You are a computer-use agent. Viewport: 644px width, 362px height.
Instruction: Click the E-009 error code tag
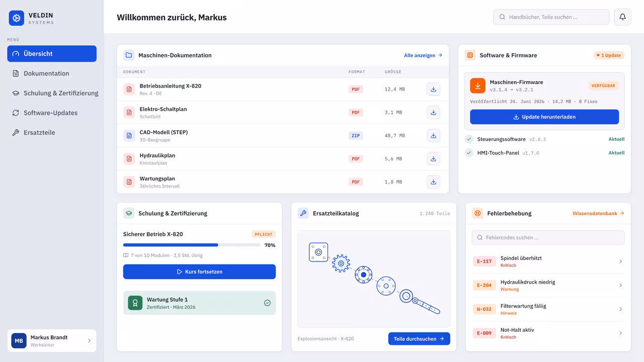point(484,333)
